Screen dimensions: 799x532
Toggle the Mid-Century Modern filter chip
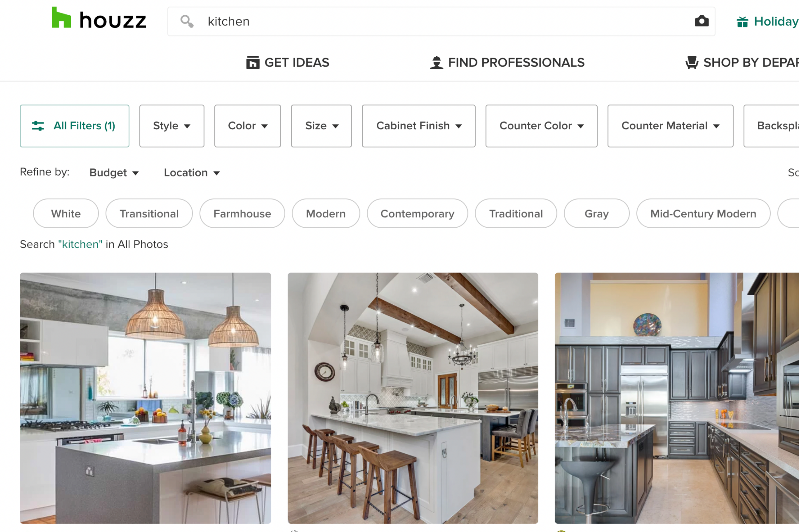[703, 213]
